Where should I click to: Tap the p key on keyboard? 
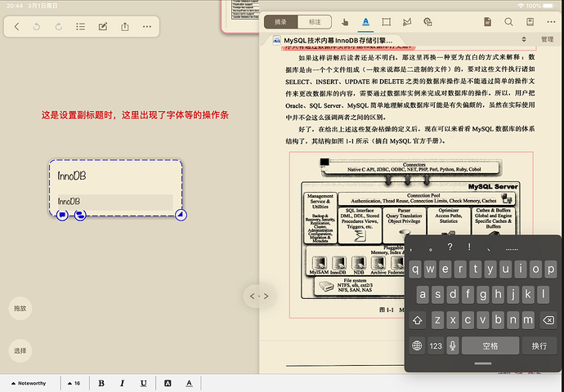[551, 269]
